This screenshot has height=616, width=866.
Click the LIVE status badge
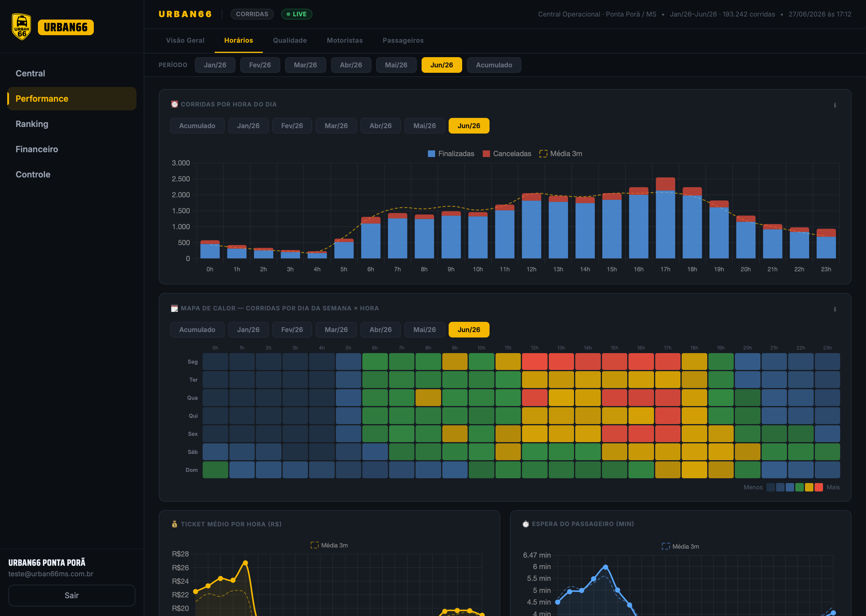pyautogui.click(x=296, y=14)
